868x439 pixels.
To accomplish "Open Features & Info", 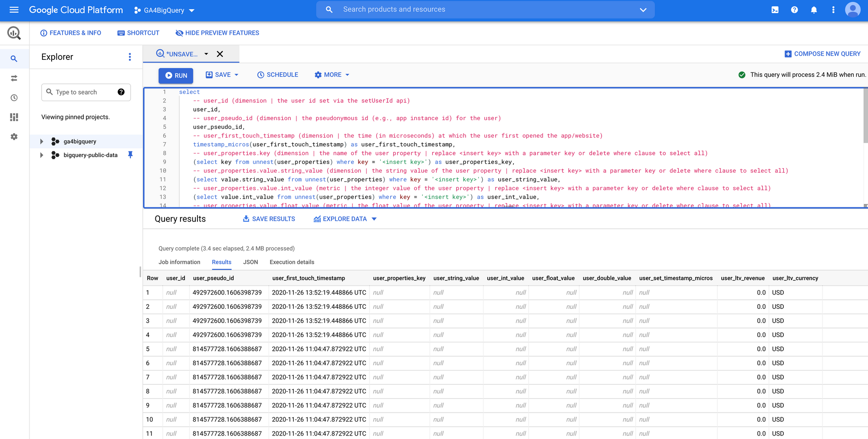I will coord(71,33).
